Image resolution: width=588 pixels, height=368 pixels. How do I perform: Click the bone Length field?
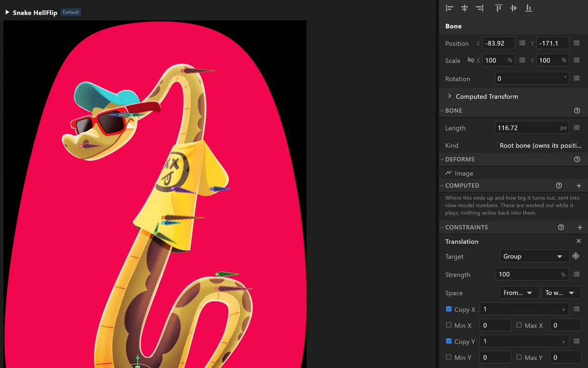pos(532,128)
